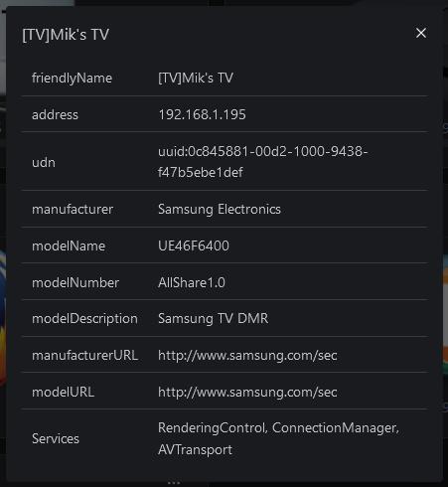Click the IP address 192.168.1.195
Screen dimensions: 448x487
(202, 114)
